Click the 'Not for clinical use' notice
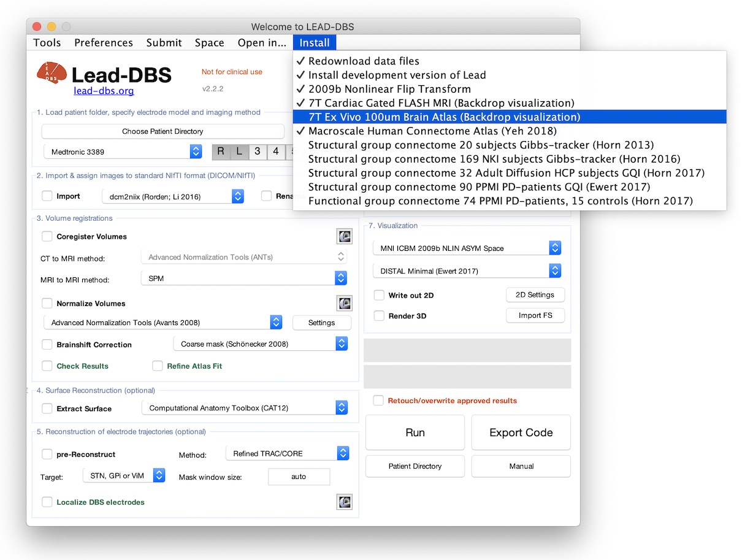The image size is (753, 560). (x=232, y=72)
